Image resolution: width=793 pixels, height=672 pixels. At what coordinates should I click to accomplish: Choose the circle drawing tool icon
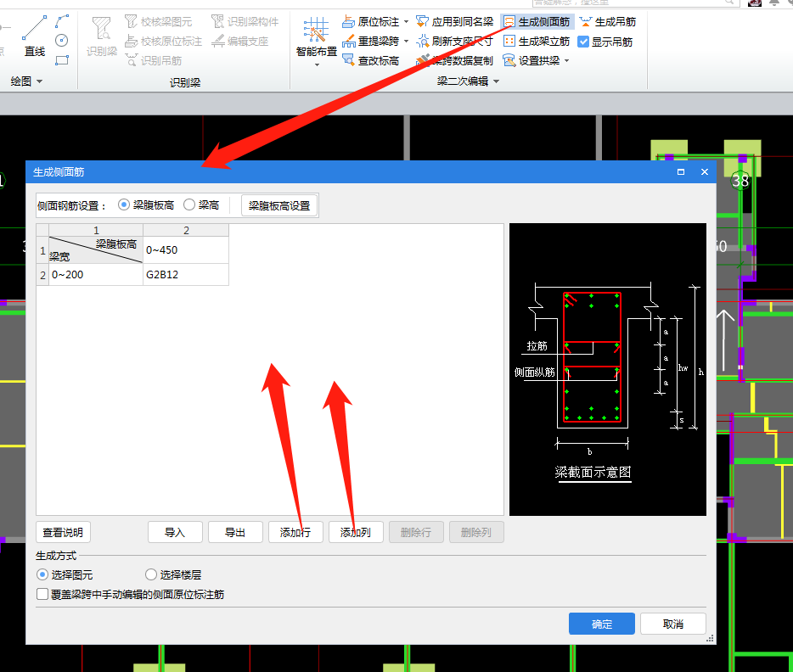pyautogui.click(x=62, y=41)
